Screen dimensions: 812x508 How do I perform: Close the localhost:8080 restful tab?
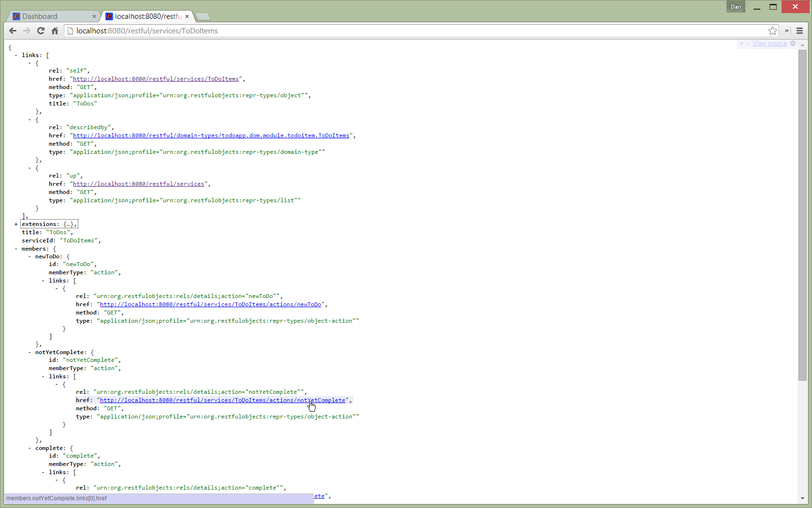pos(187,16)
